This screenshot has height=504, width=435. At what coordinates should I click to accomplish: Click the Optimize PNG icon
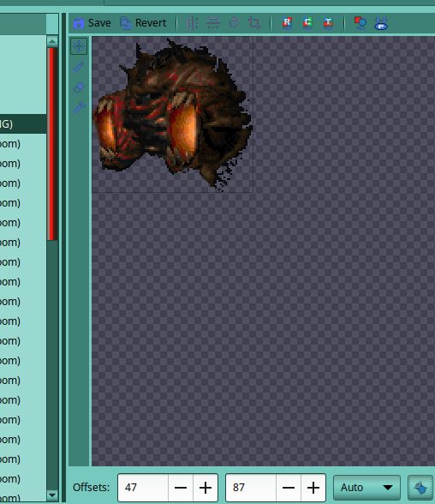pos(381,23)
